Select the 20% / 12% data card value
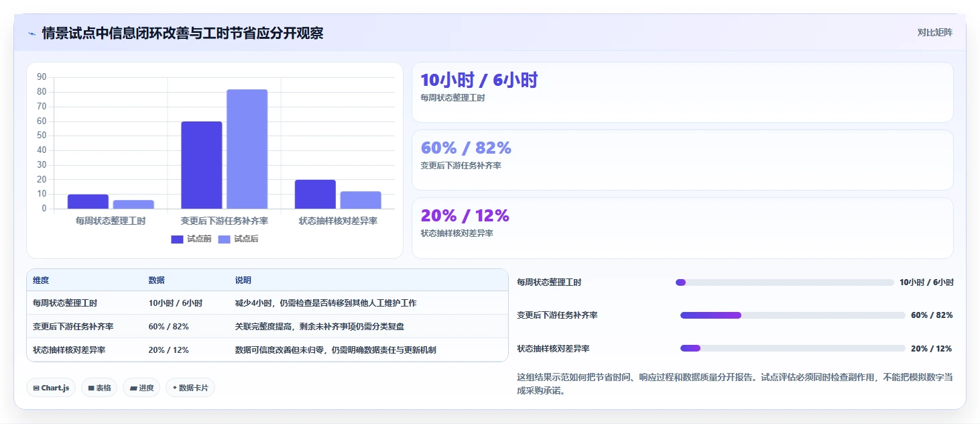Viewport: 980px width, 424px height. pyautogui.click(x=465, y=216)
